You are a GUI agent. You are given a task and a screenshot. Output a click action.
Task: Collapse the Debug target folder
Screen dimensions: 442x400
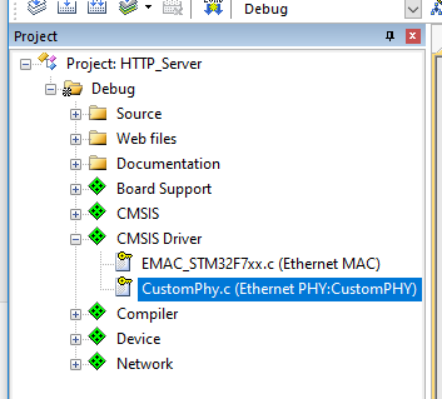50,89
